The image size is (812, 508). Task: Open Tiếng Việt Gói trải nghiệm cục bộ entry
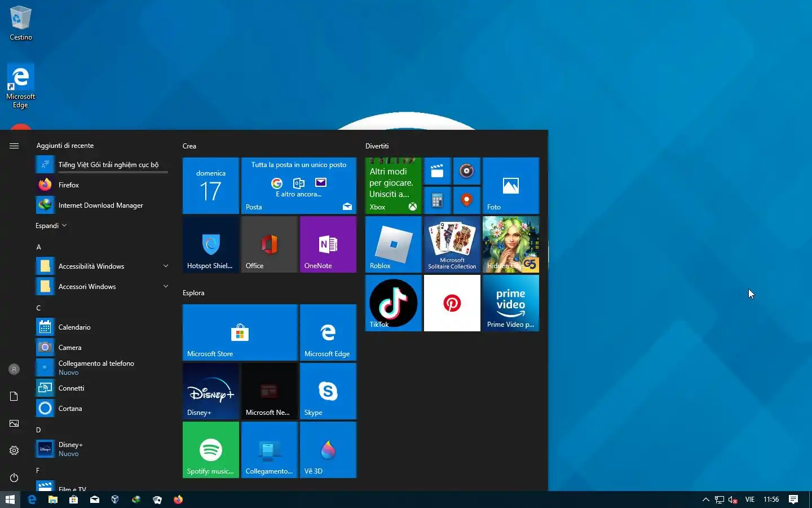101,165
